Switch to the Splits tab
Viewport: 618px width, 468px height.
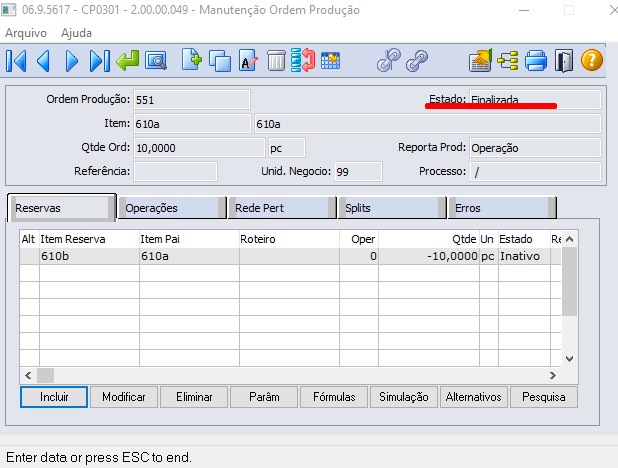point(392,208)
